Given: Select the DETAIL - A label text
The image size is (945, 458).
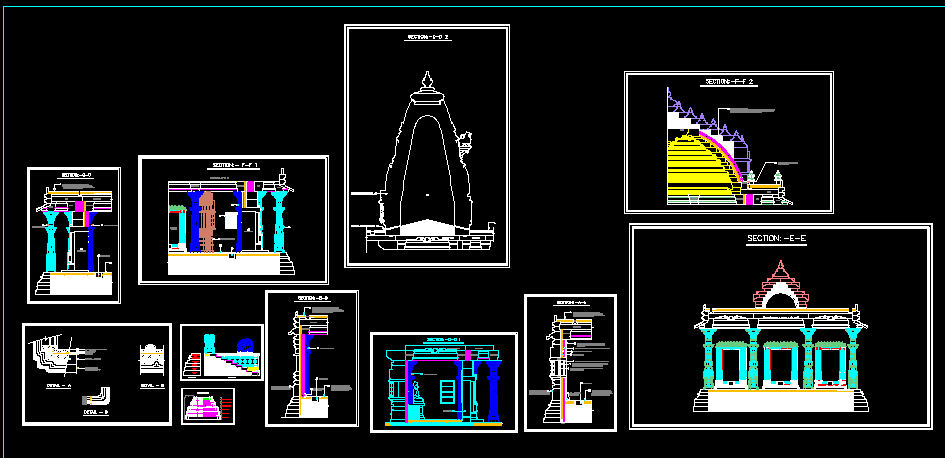Looking at the screenshot, I should point(59,385).
